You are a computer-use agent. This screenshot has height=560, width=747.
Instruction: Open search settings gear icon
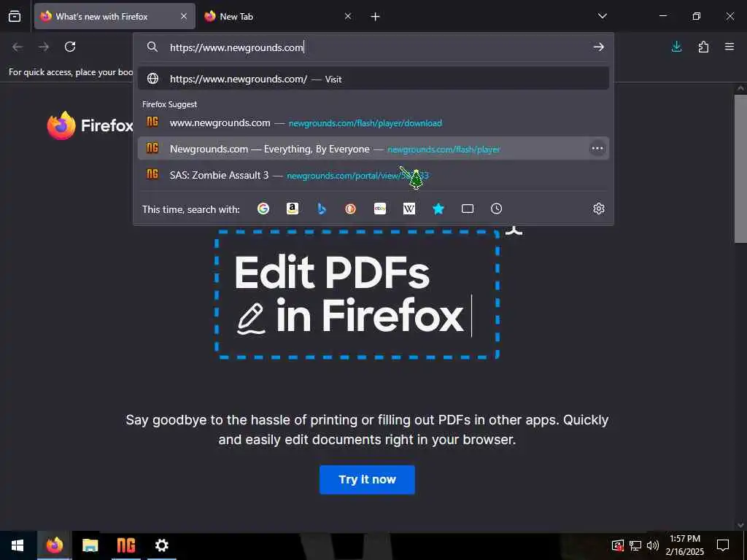(599, 209)
